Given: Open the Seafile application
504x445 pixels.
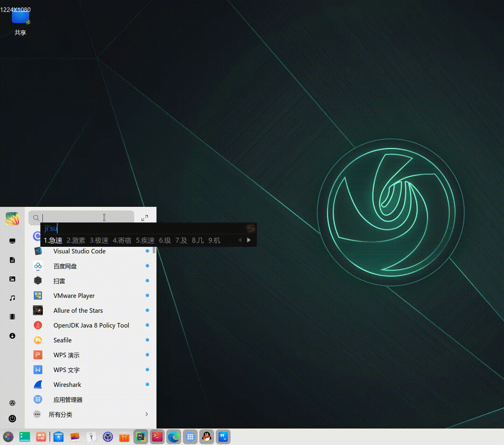Looking at the screenshot, I should pyautogui.click(x=63, y=340).
